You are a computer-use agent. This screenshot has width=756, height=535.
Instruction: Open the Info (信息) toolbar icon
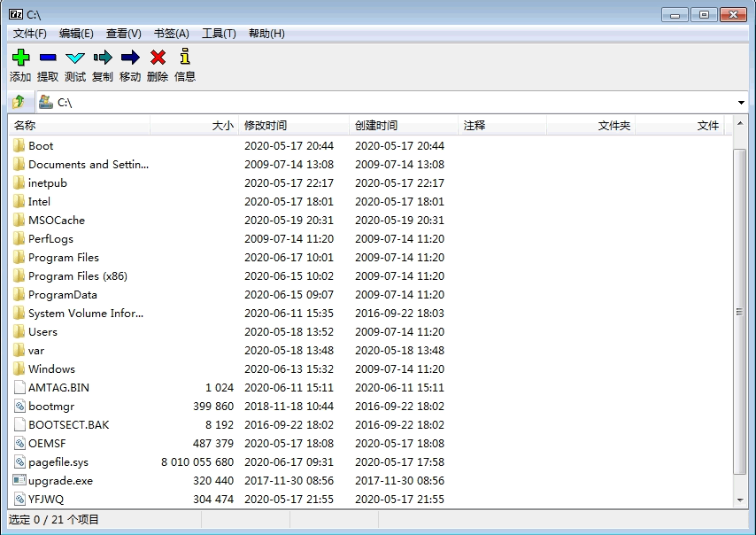(185, 58)
